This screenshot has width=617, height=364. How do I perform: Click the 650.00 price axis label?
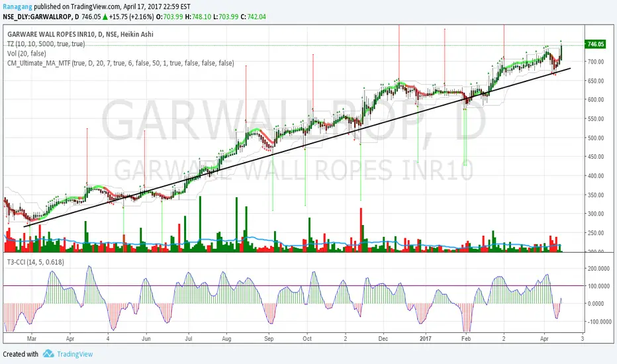coord(596,81)
